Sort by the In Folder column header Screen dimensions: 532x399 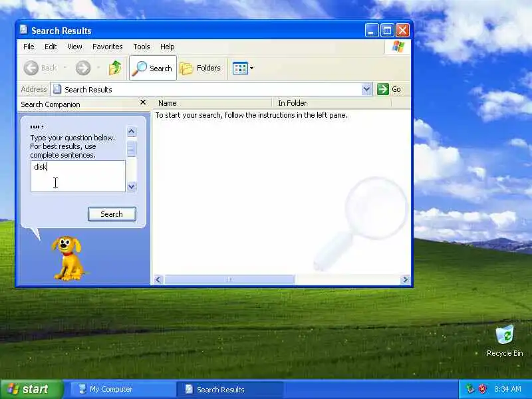331,103
